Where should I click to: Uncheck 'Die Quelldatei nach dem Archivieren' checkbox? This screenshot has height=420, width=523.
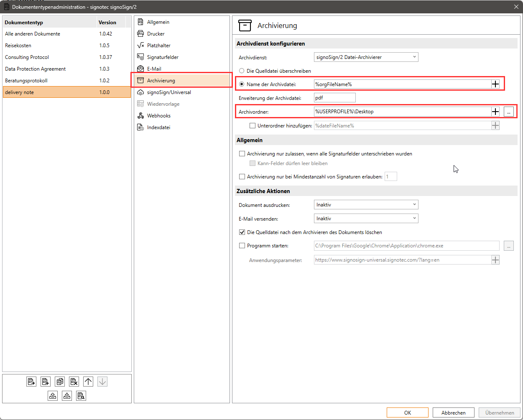(242, 232)
